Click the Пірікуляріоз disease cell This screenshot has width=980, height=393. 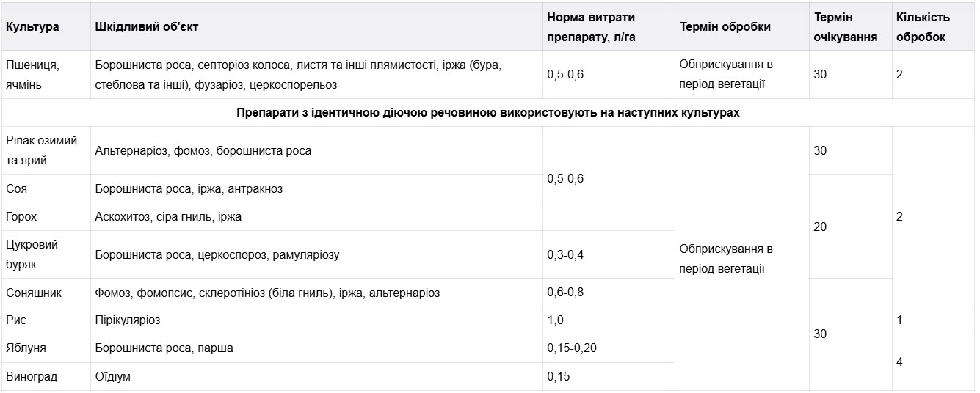[128, 320]
